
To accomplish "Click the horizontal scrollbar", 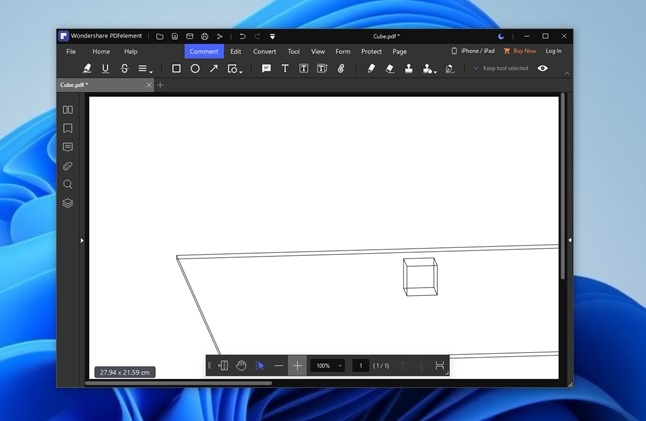I will pyautogui.click(x=178, y=384).
